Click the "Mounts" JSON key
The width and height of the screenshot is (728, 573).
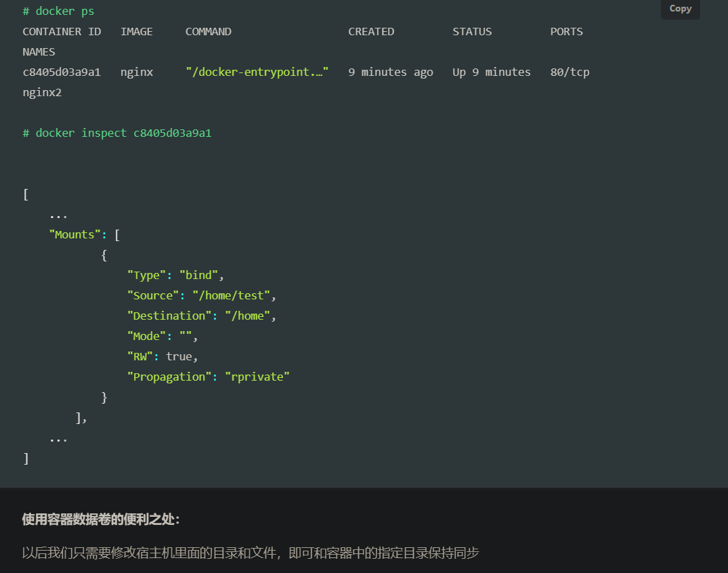pos(74,235)
